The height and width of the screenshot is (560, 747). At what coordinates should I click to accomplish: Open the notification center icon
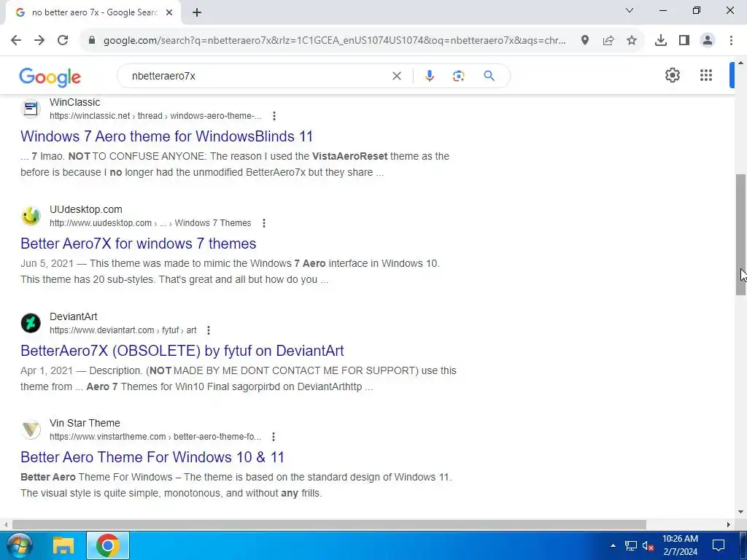pos(719,545)
